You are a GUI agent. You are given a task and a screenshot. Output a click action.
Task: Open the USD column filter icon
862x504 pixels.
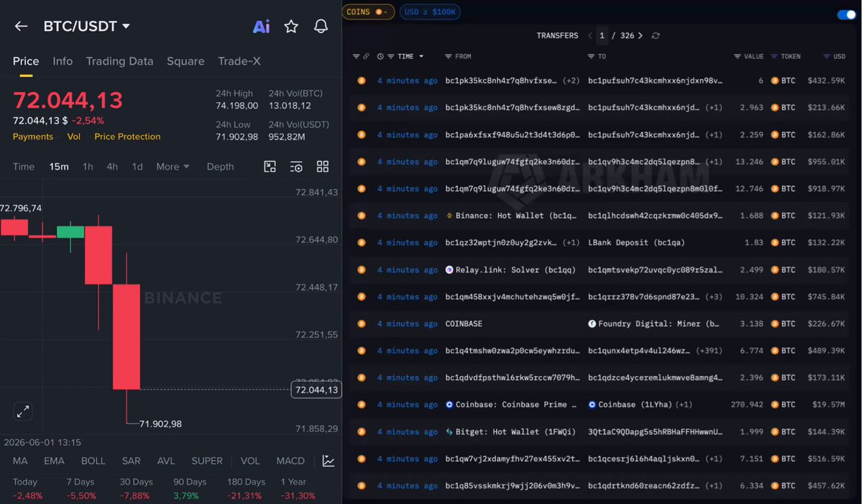[826, 56]
